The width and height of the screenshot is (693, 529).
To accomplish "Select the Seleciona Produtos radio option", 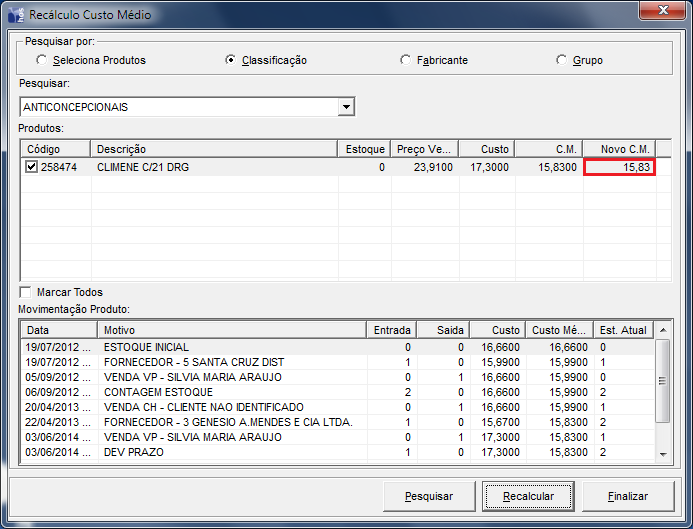I will click(41, 60).
